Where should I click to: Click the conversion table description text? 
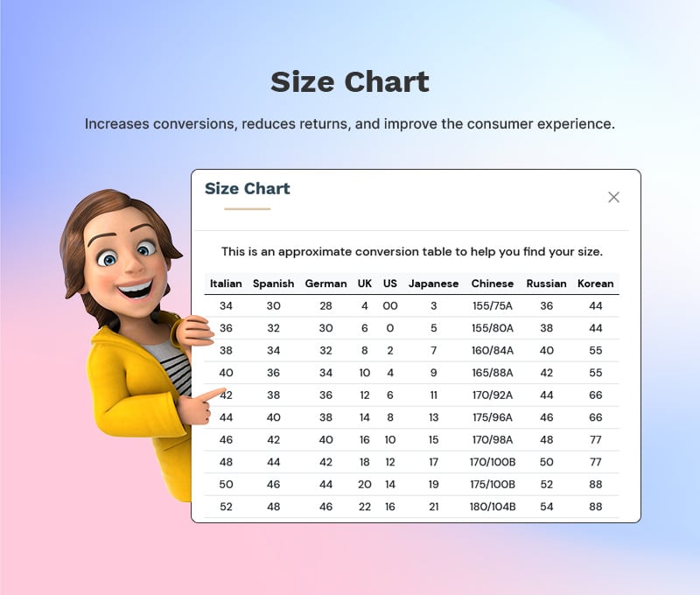pyautogui.click(x=411, y=251)
